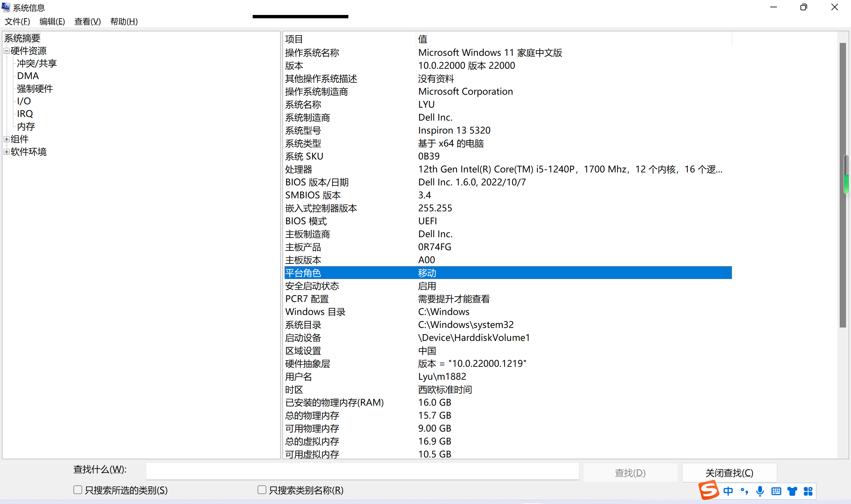Select the 时区 row
Screen dimensions: 851x504
tap(508, 390)
